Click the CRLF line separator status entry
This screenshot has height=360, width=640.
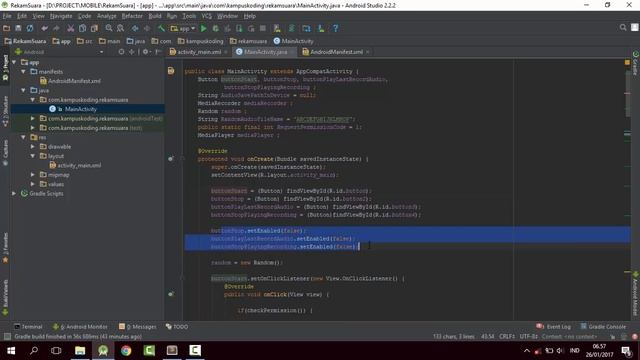pos(507,337)
